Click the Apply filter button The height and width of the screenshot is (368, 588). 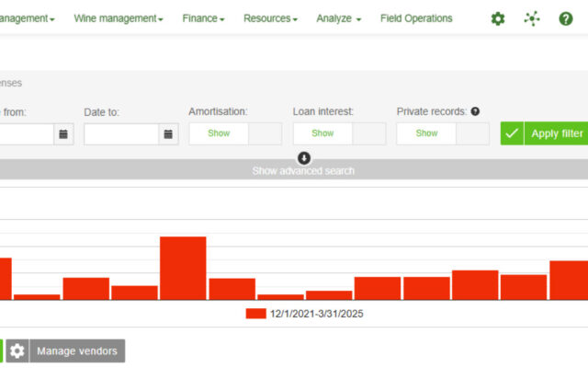544,133
